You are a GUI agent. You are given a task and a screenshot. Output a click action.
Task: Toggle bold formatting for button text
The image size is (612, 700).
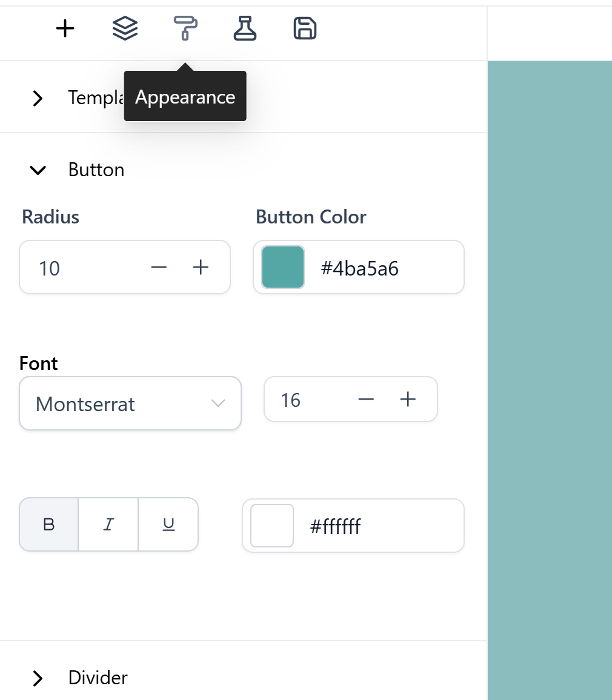(x=48, y=524)
